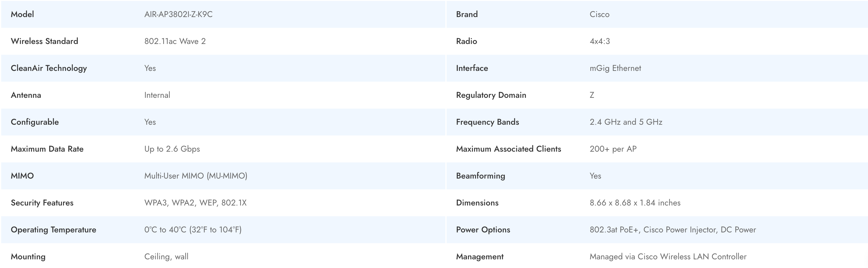The height and width of the screenshot is (268, 868).
Task: Click the Wireless Standard label
Action: [x=45, y=41]
